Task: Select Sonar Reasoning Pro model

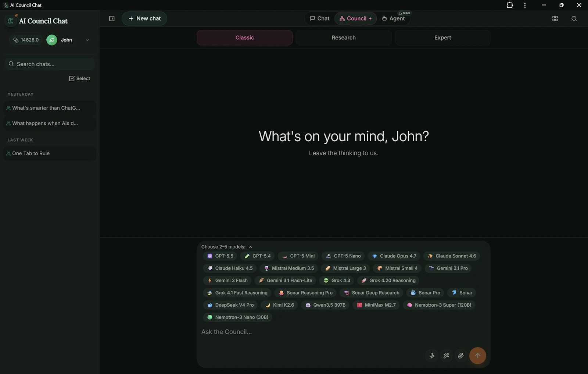Action: [x=305, y=293]
